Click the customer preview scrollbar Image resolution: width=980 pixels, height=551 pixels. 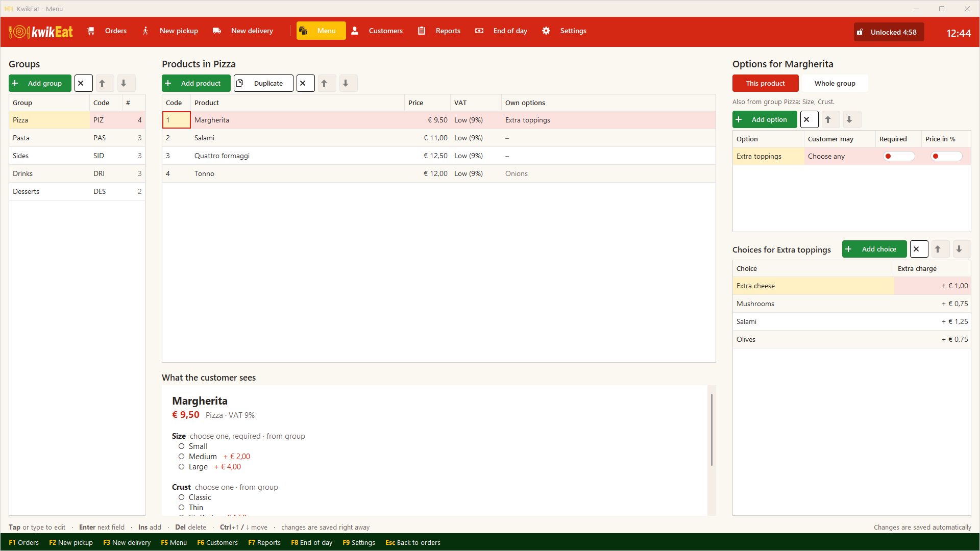click(712, 430)
